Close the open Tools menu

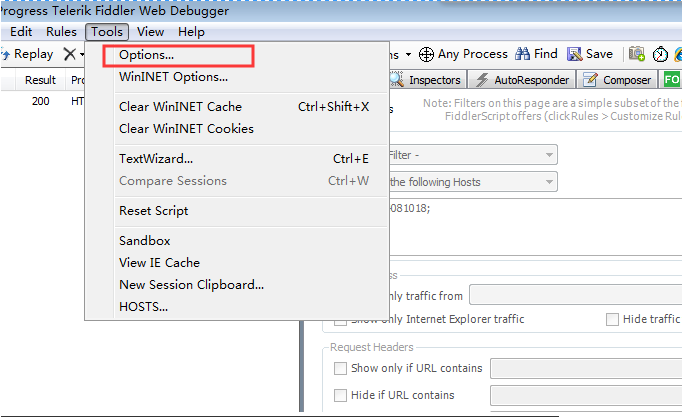pyautogui.click(x=107, y=32)
